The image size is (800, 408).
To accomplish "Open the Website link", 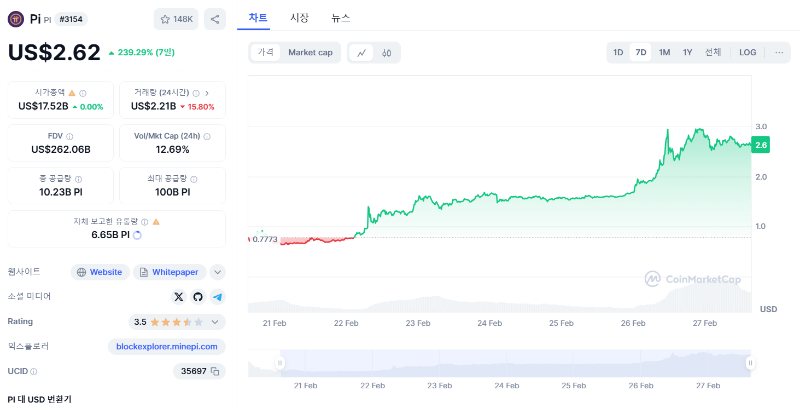I will 100,272.
